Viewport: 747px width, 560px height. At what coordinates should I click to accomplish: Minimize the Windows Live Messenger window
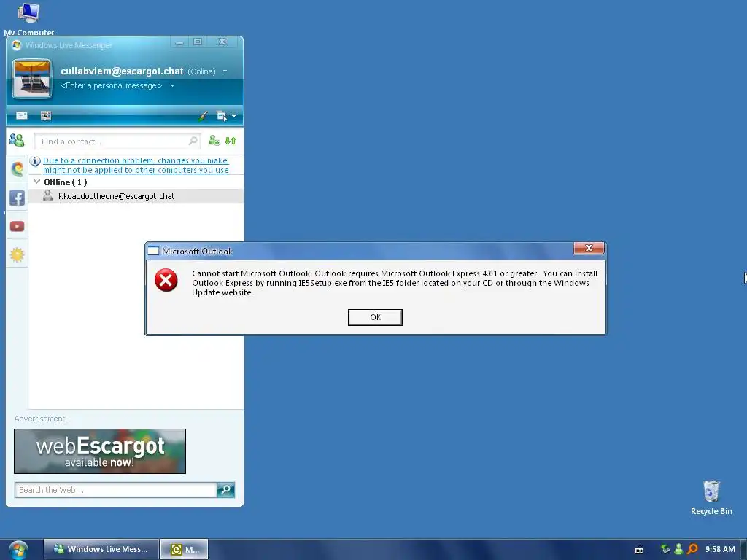179,42
